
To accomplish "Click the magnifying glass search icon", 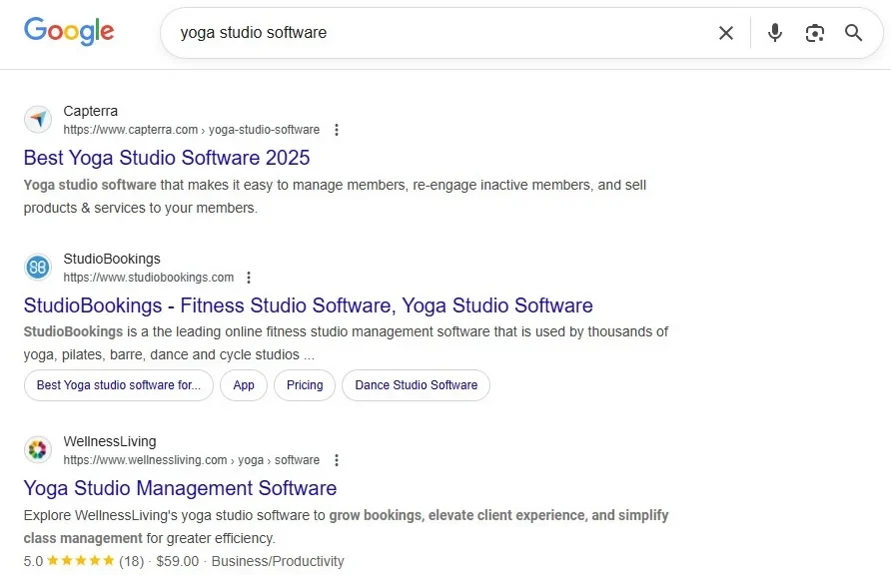I will click(x=854, y=32).
